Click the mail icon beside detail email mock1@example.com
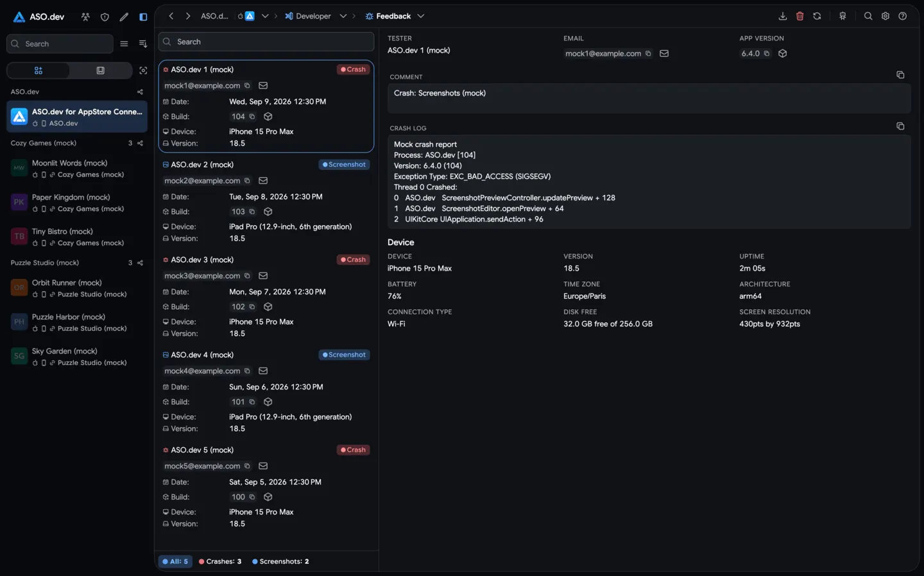This screenshot has width=924, height=576. pos(664,53)
